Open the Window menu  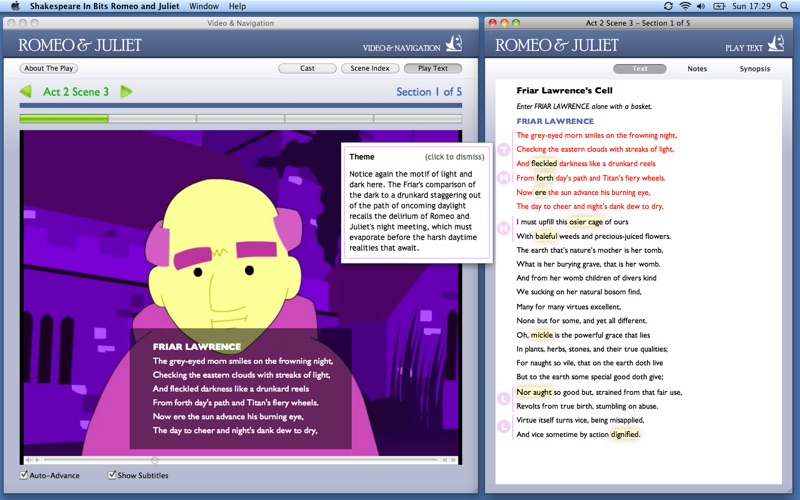[203, 6]
